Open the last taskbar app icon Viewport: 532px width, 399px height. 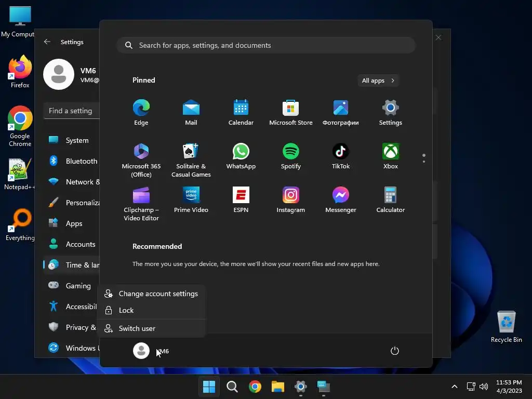click(323, 387)
